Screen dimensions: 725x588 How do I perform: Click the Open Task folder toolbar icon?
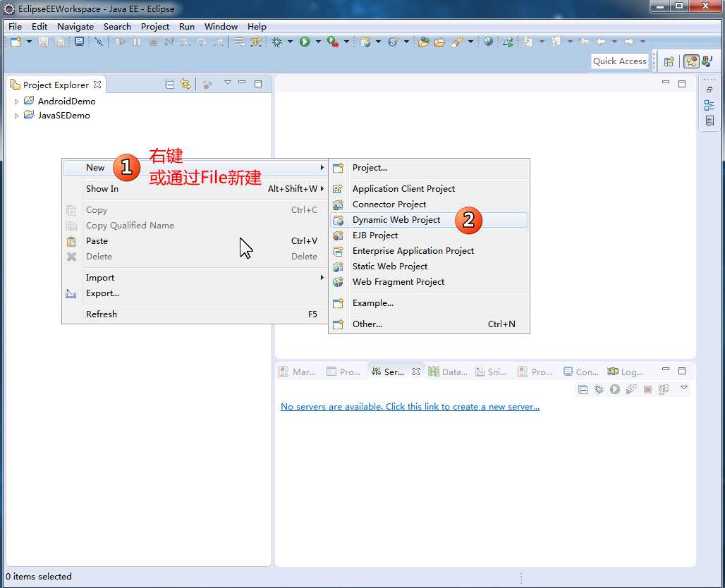pos(439,42)
